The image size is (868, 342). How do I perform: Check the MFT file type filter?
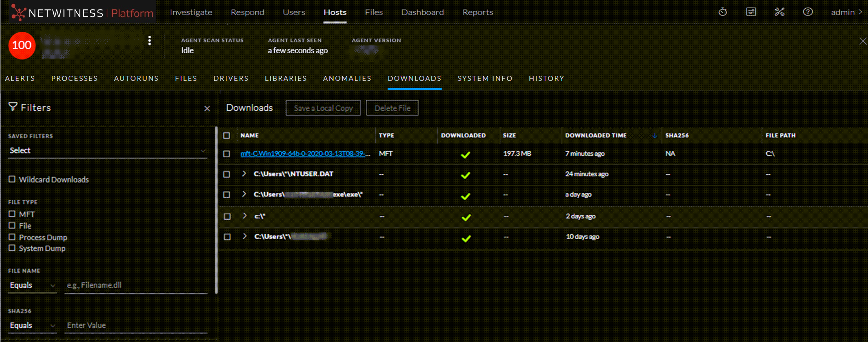(x=12, y=214)
